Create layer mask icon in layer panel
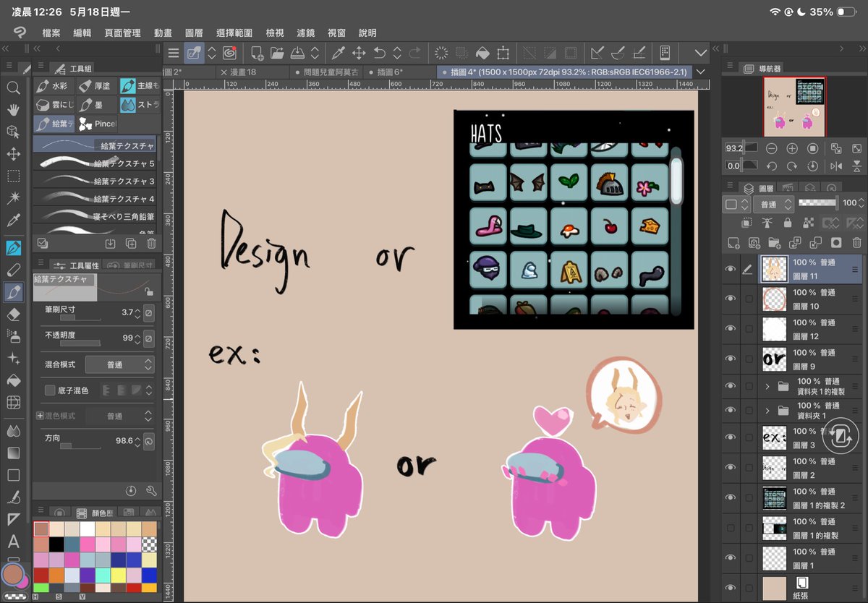Image resolution: width=868 pixels, height=603 pixels. click(836, 243)
